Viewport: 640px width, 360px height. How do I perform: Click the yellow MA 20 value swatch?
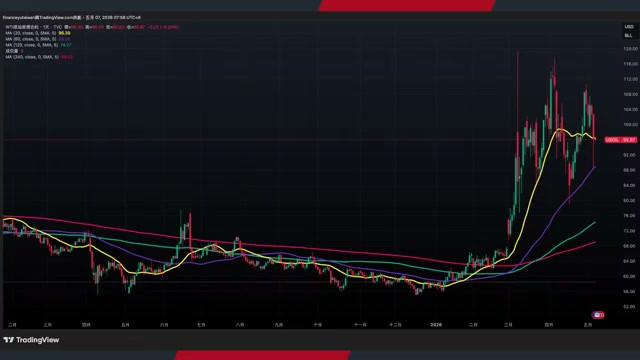pyautogui.click(x=64, y=33)
